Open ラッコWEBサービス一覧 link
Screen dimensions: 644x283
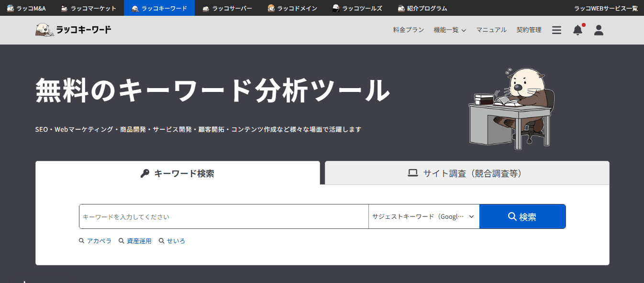(x=606, y=8)
